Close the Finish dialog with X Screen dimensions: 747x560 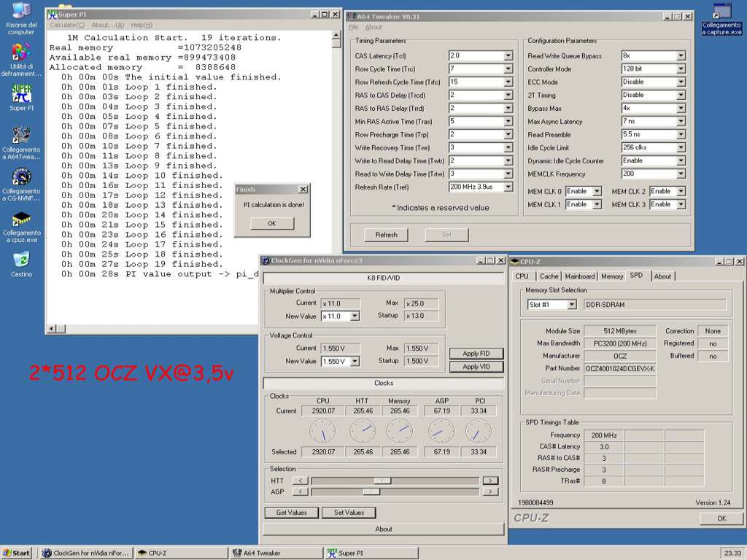(303, 190)
